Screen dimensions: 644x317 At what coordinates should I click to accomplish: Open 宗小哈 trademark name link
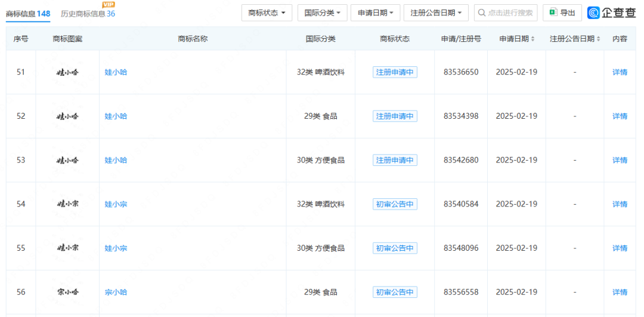[116, 292]
